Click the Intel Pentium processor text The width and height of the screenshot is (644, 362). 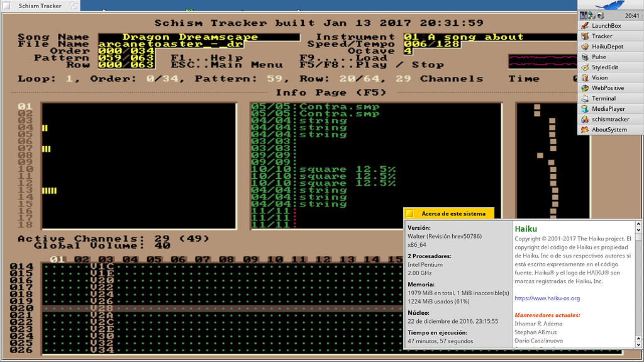click(x=425, y=264)
